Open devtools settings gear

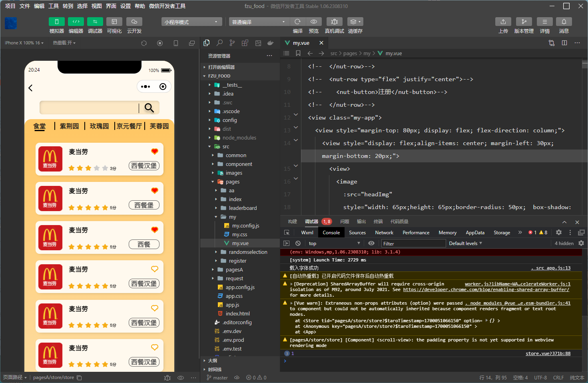pyautogui.click(x=559, y=232)
